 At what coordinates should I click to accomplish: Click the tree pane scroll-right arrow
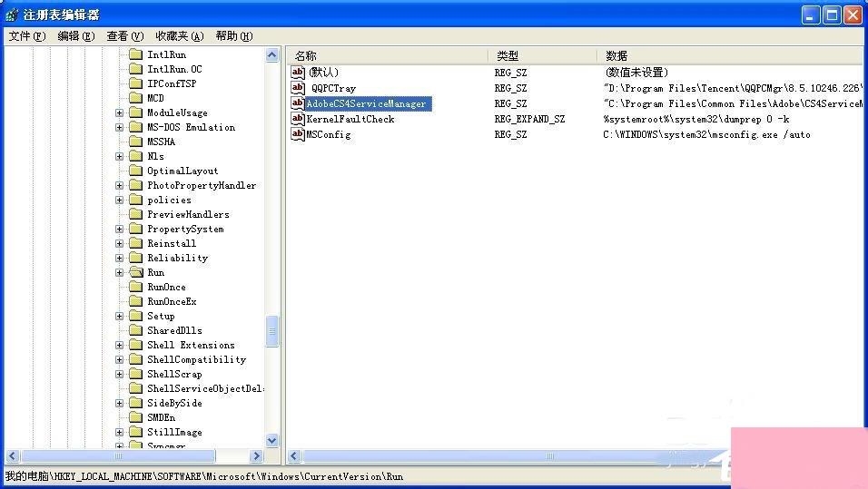(x=256, y=456)
